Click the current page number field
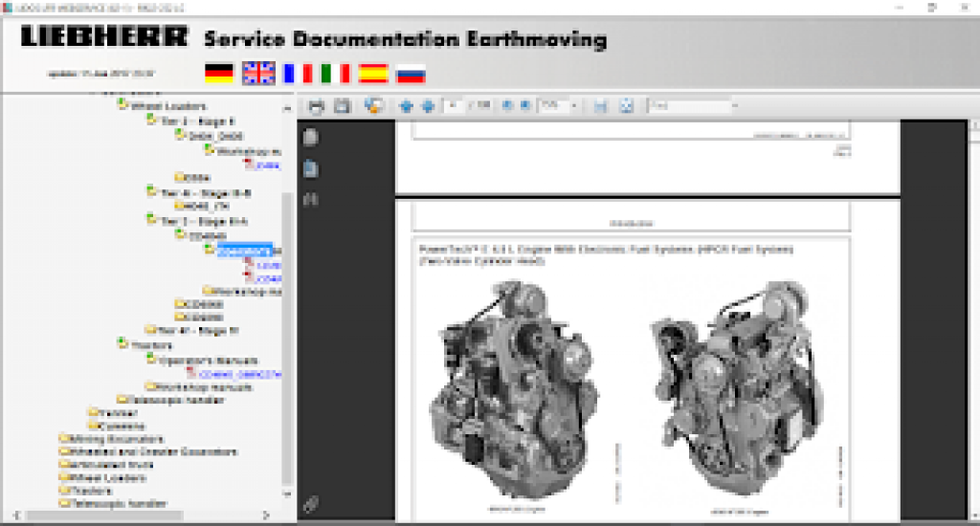Screen dimensions: 980x526 [454, 105]
